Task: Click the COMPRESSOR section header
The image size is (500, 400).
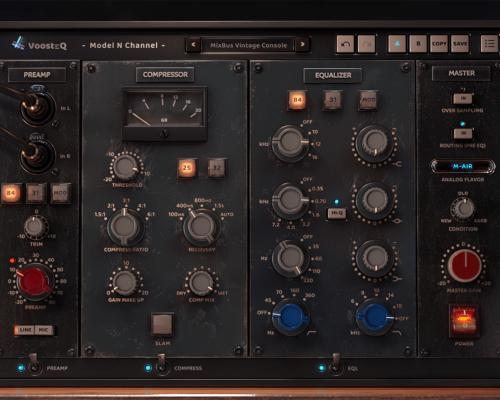Action: [x=165, y=75]
